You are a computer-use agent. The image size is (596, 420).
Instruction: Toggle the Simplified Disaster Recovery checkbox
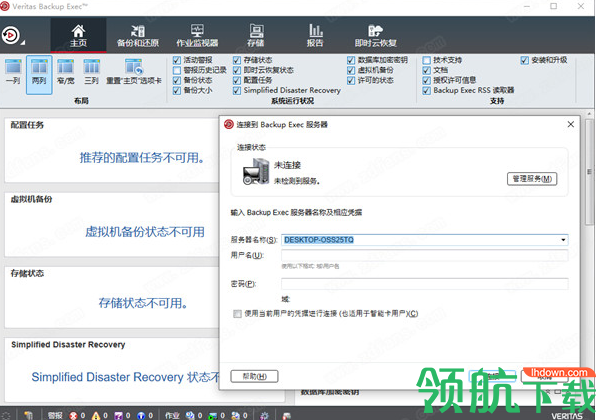[x=237, y=90]
